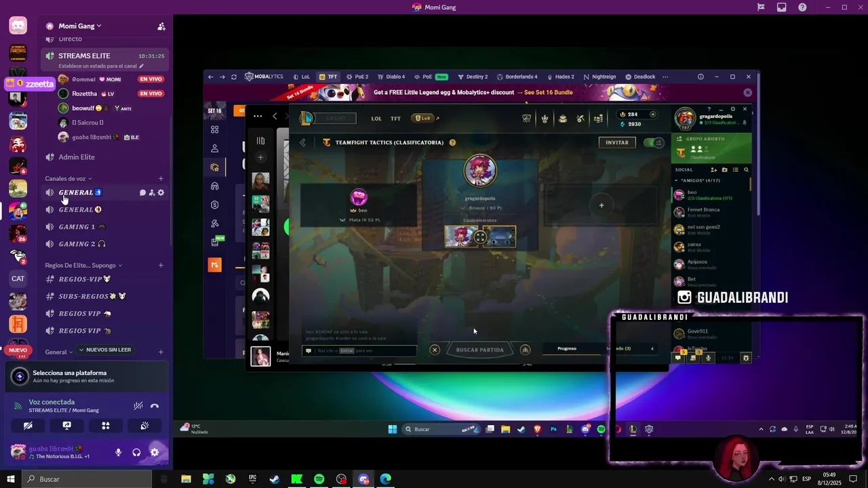The image size is (868, 488).
Task: Toggle noise suppression in voice panel
Action: 138,406
